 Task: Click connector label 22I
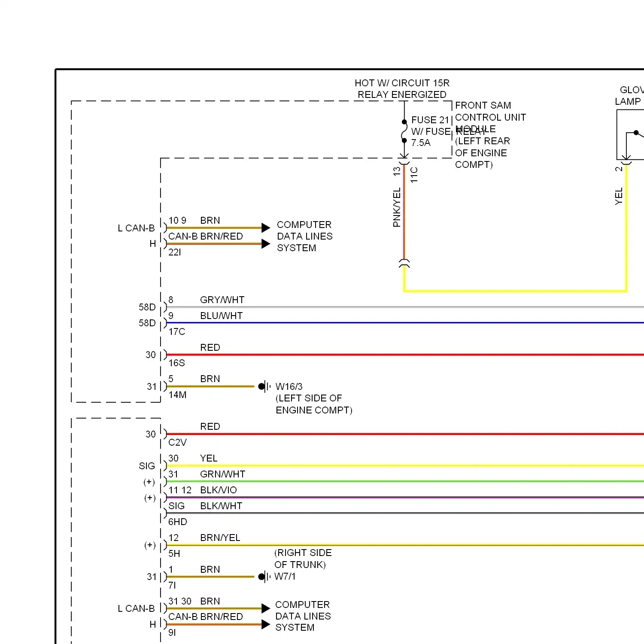(174, 252)
